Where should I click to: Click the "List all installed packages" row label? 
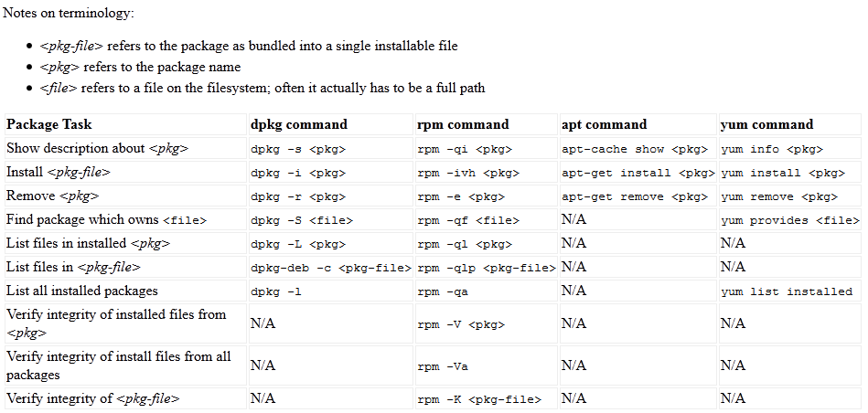click(x=82, y=291)
